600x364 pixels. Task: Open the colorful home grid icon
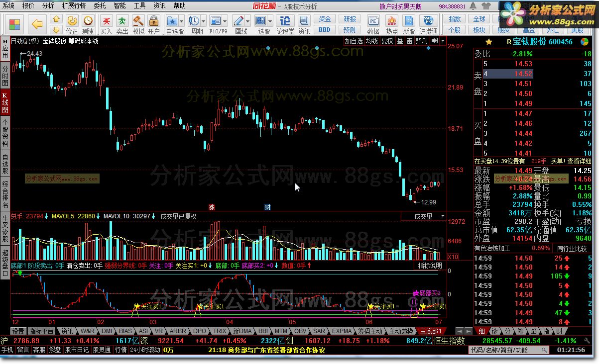pos(15,24)
